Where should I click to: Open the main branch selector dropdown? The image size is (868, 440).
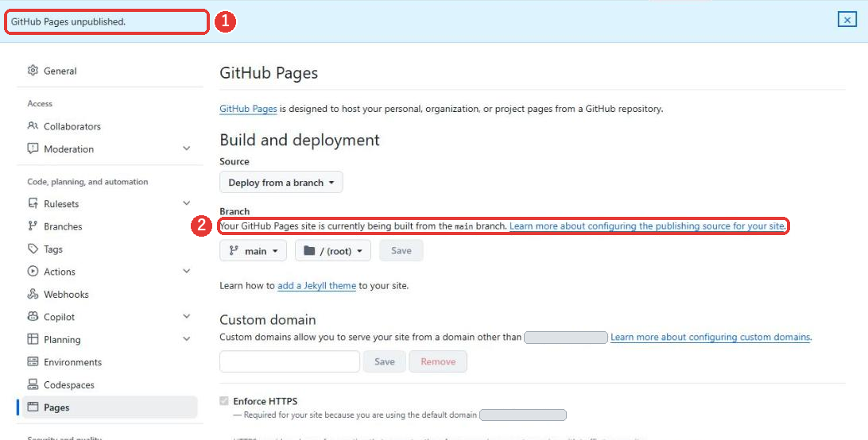[253, 251]
